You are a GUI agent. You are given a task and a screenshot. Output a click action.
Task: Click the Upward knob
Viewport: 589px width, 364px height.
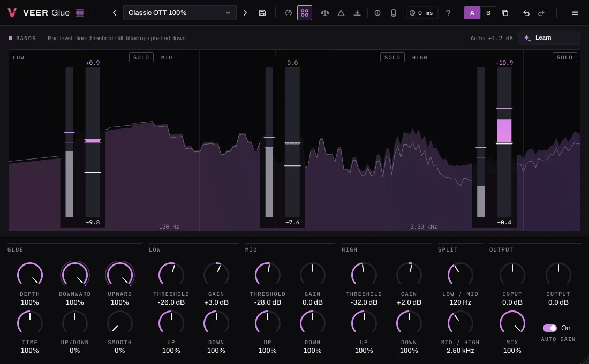[120, 275]
